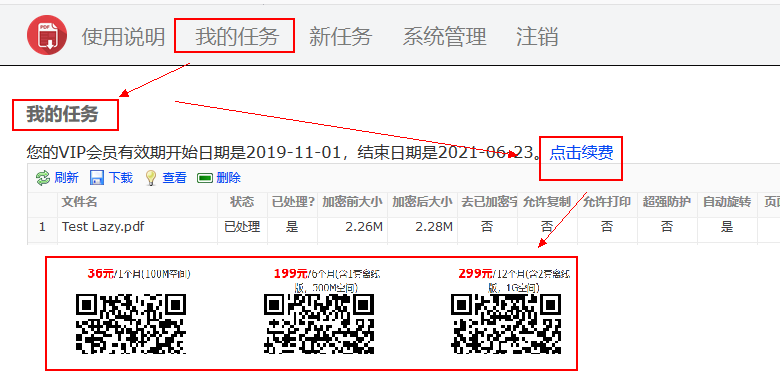This screenshot has height=371, width=784.
Task: Log out via 注销
Action: [537, 36]
